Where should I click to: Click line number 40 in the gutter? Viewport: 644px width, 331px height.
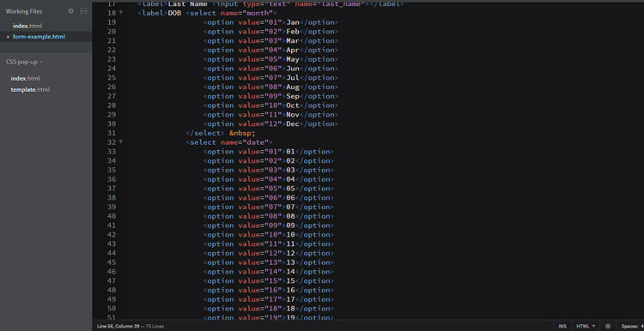click(111, 216)
